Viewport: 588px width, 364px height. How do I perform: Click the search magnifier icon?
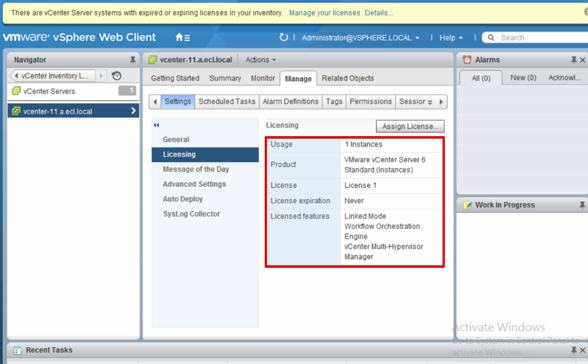(491, 37)
